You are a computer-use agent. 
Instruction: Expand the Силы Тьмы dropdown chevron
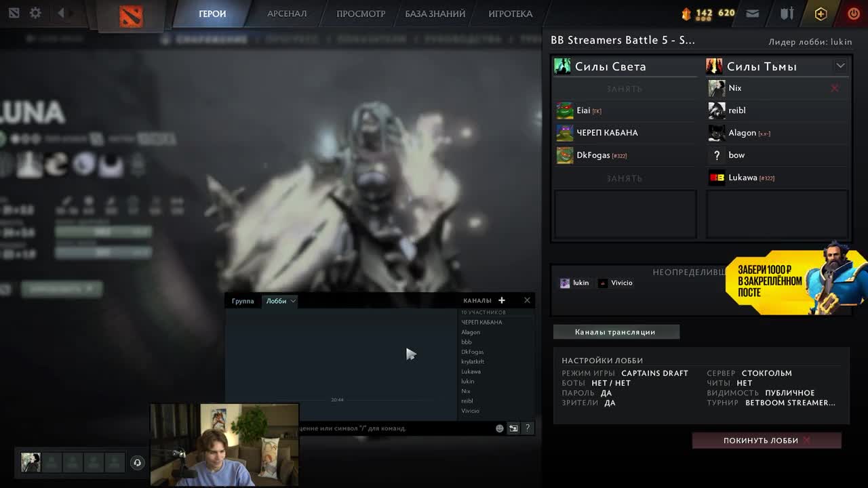point(840,66)
